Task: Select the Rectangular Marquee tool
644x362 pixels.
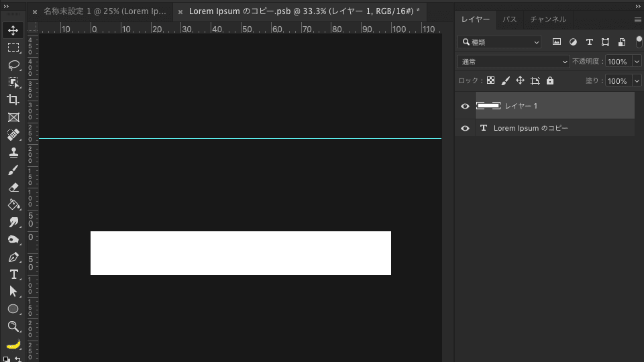Action: (13, 48)
